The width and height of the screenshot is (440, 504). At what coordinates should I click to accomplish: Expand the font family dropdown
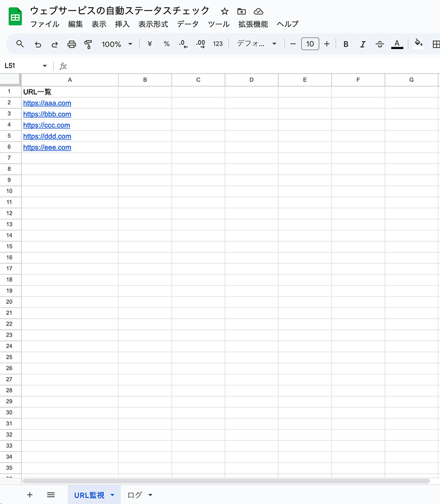click(257, 44)
